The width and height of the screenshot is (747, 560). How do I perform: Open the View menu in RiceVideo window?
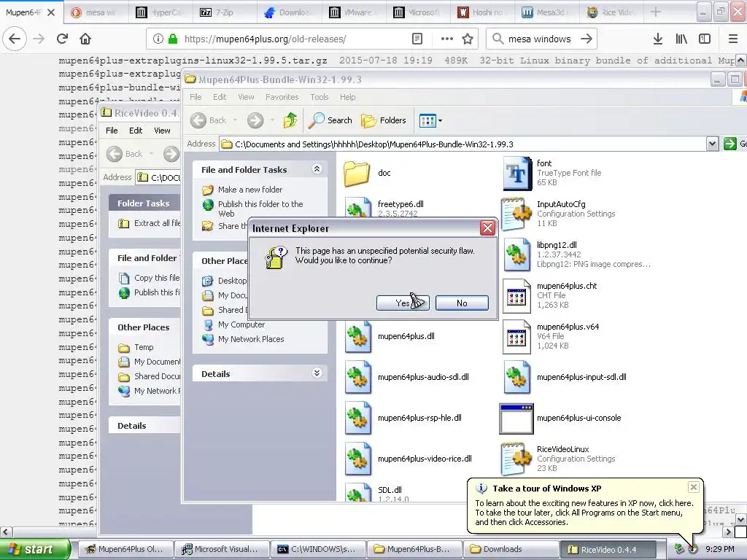(162, 131)
